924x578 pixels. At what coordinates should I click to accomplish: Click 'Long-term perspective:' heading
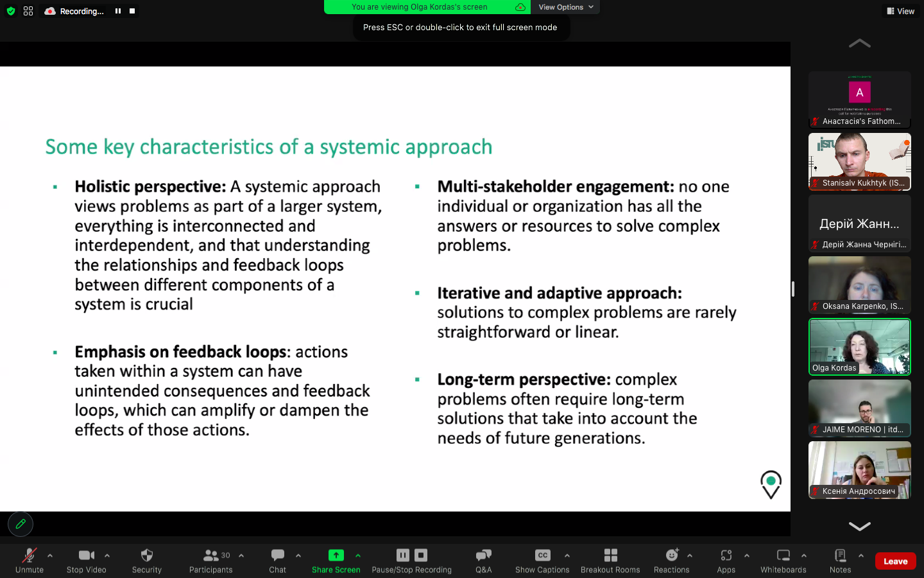tap(524, 380)
